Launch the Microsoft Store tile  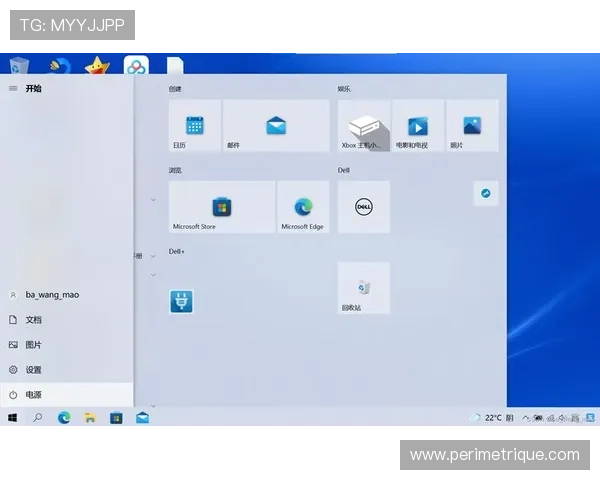pyautogui.click(x=222, y=207)
